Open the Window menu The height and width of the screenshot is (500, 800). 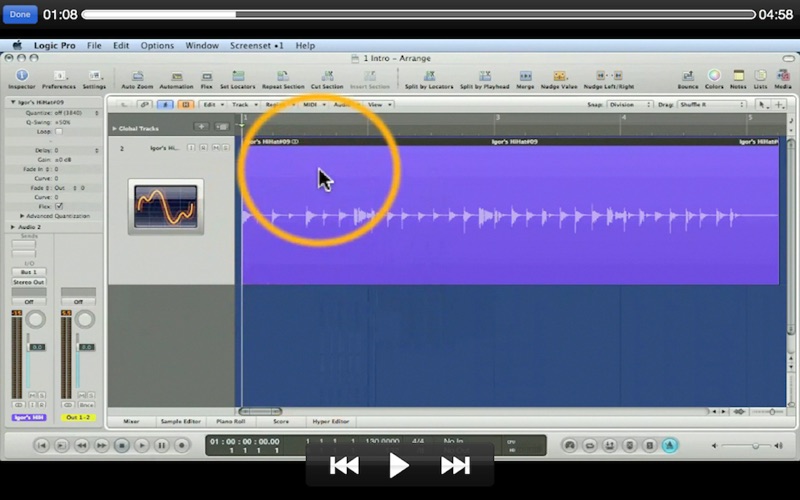(x=202, y=45)
